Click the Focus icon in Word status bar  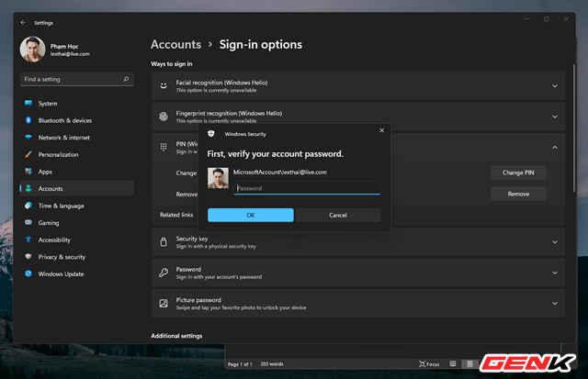[423, 364]
